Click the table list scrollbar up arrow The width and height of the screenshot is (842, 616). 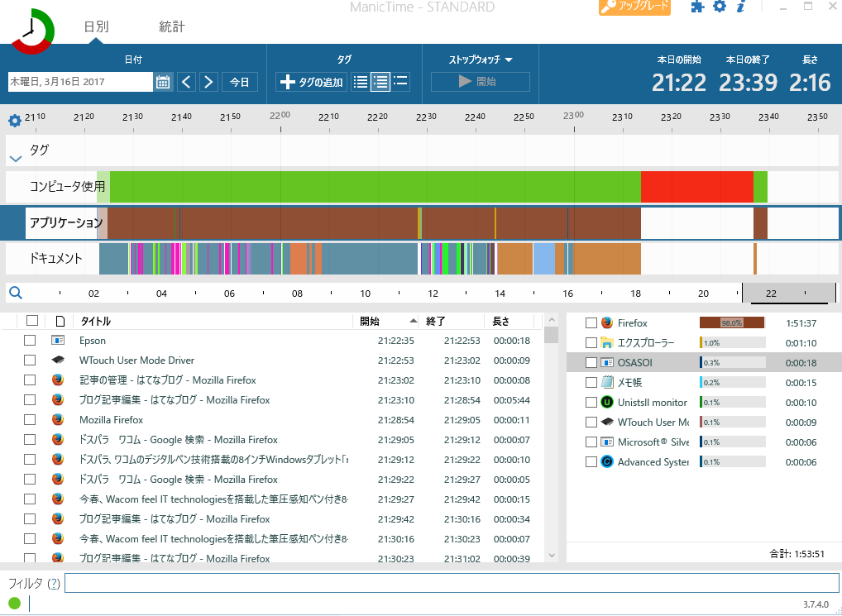[x=552, y=320]
